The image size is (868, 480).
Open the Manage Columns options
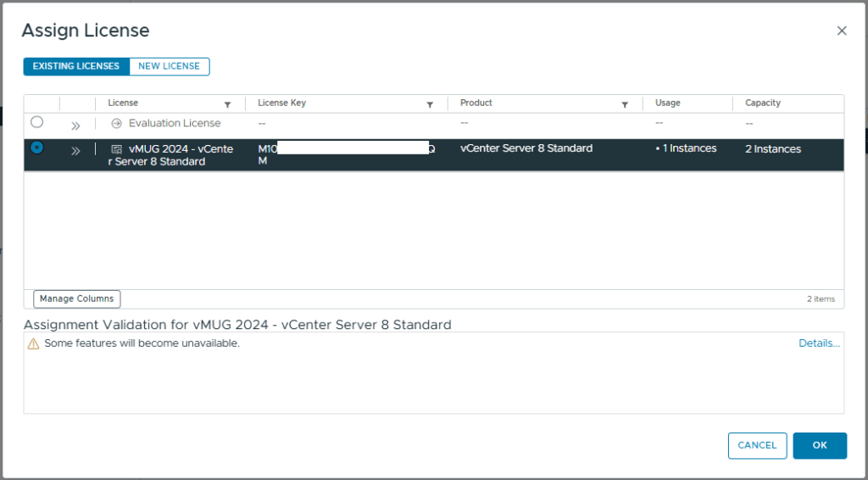point(77,299)
